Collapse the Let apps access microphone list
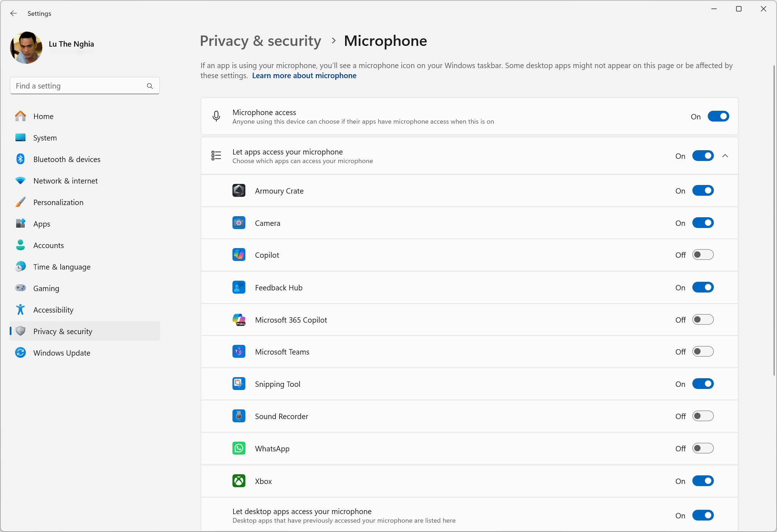The image size is (777, 532). tap(725, 156)
